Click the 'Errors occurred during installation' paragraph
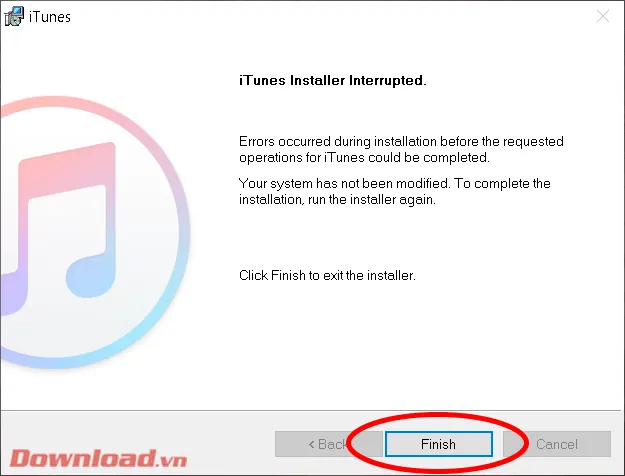The height and width of the screenshot is (476, 625). [x=401, y=149]
